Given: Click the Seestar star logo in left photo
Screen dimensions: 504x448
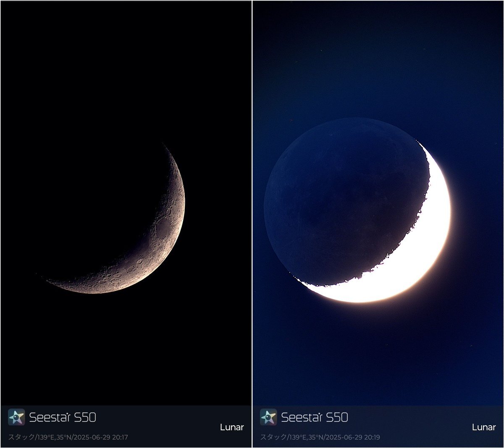Looking at the screenshot, I should 16,417.
